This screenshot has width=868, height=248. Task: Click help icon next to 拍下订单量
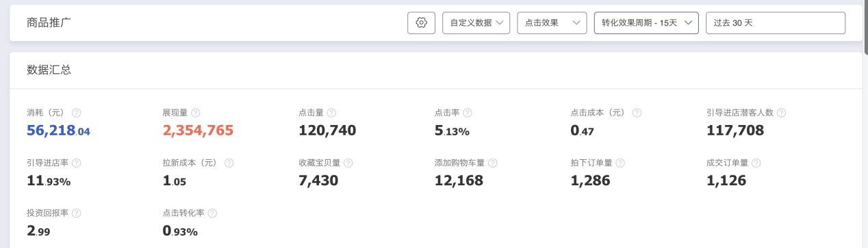tap(620, 163)
